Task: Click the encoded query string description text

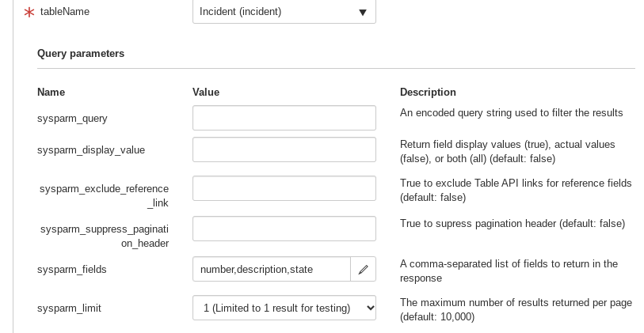Action: pos(511,112)
